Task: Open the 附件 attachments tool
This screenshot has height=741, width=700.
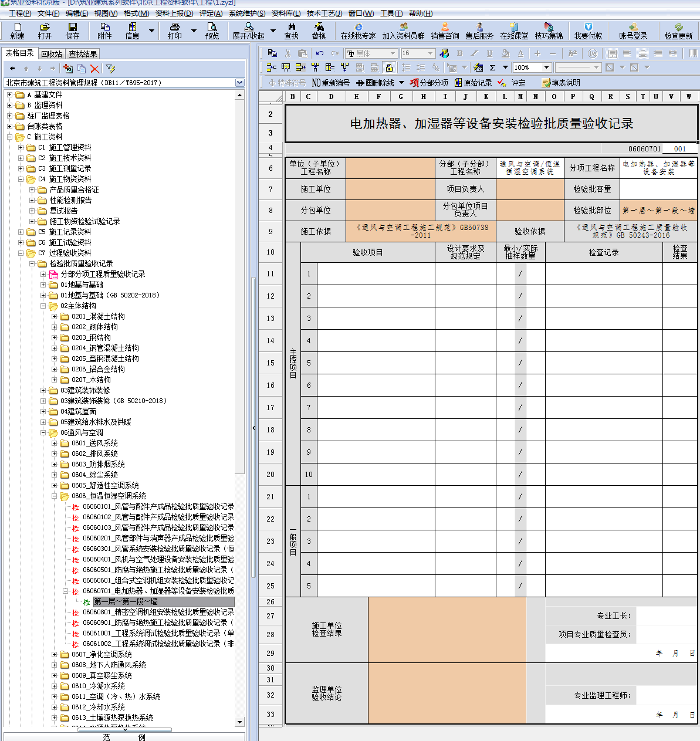Action: [105, 31]
